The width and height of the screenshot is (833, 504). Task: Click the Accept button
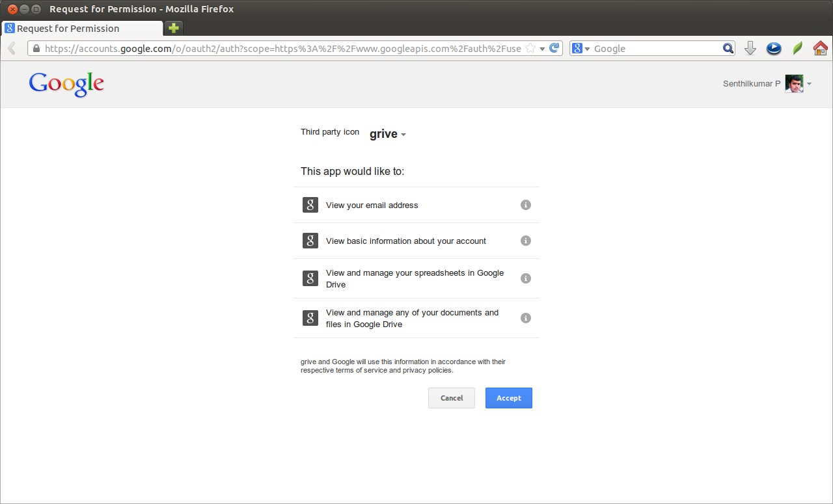(x=508, y=398)
